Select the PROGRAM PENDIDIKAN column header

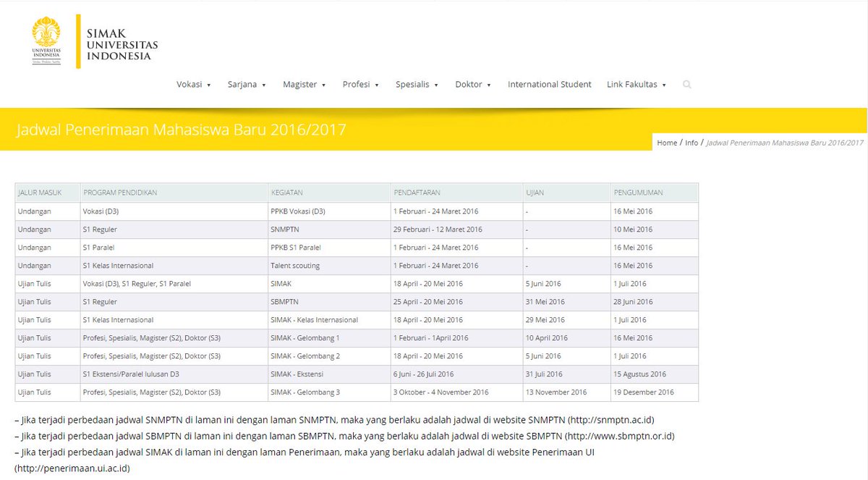click(x=174, y=193)
